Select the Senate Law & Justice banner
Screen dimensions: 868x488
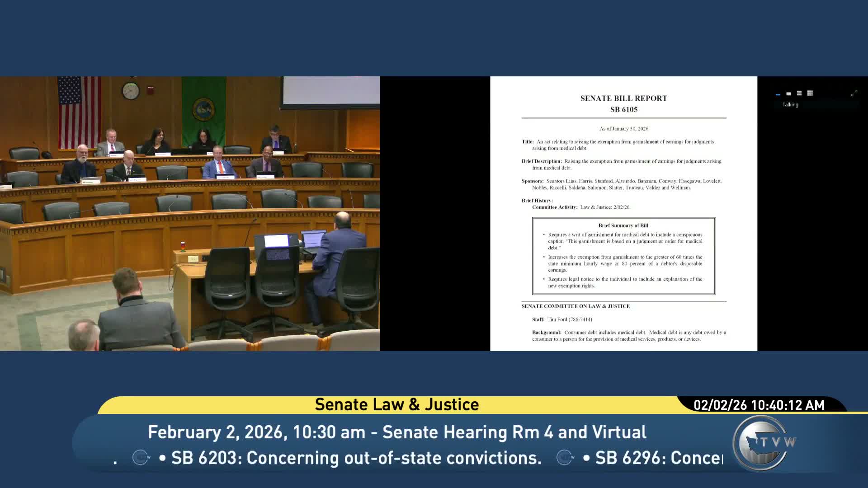pyautogui.click(x=396, y=404)
